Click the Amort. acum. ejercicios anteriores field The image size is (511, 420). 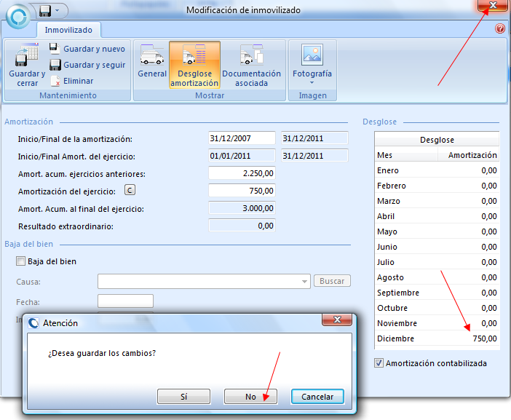pyautogui.click(x=242, y=173)
